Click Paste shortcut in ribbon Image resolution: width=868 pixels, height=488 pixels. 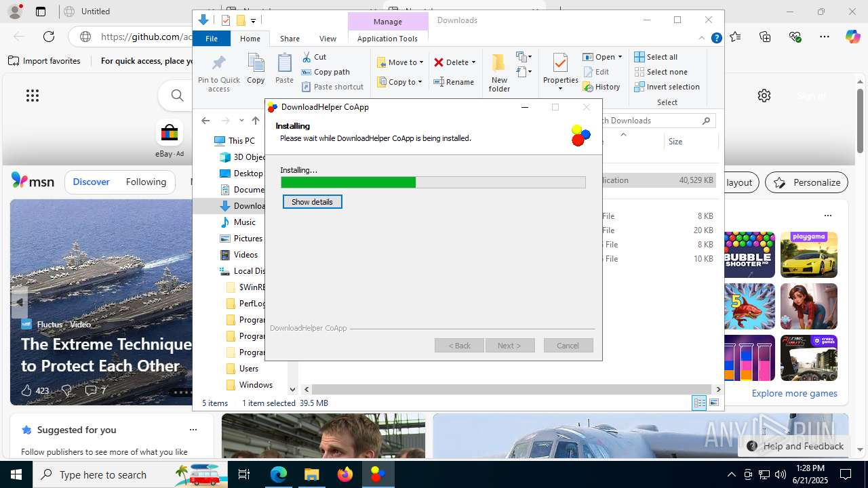point(333,87)
